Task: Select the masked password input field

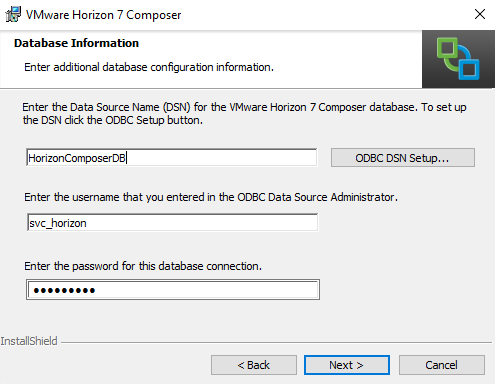Action: pyautogui.click(x=173, y=290)
